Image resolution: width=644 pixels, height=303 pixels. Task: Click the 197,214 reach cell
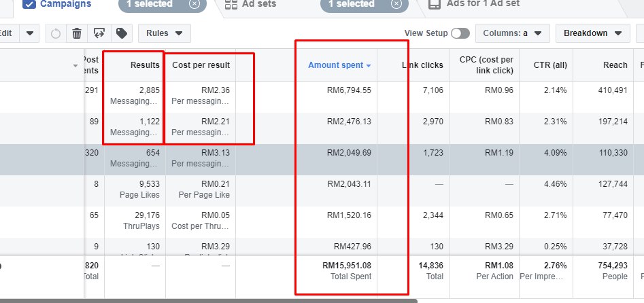(x=613, y=121)
